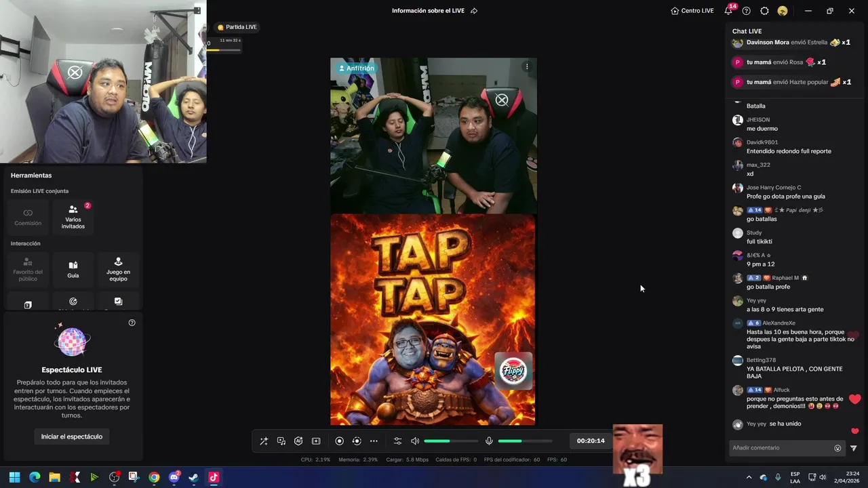Mute the speaker output
868x488 pixels.
(415, 441)
